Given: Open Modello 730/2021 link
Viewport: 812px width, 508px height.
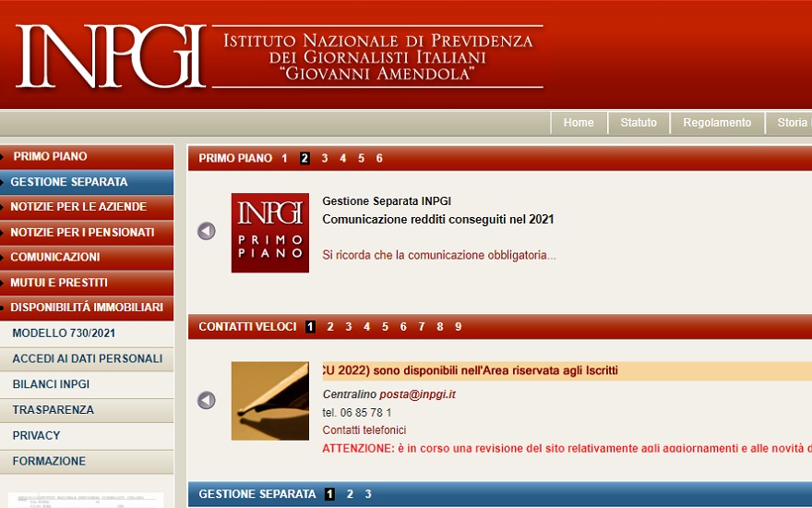Looking at the screenshot, I should pyautogui.click(x=87, y=333).
